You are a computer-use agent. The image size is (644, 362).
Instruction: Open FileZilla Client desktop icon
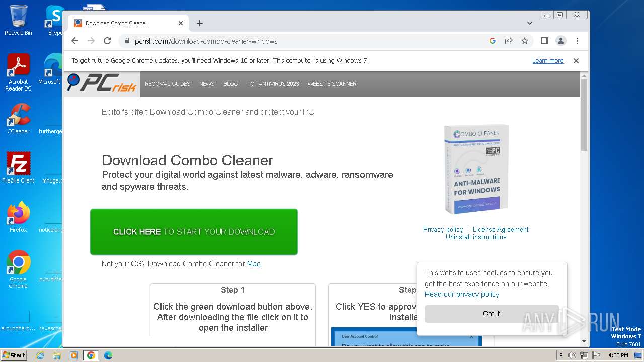[18, 167]
